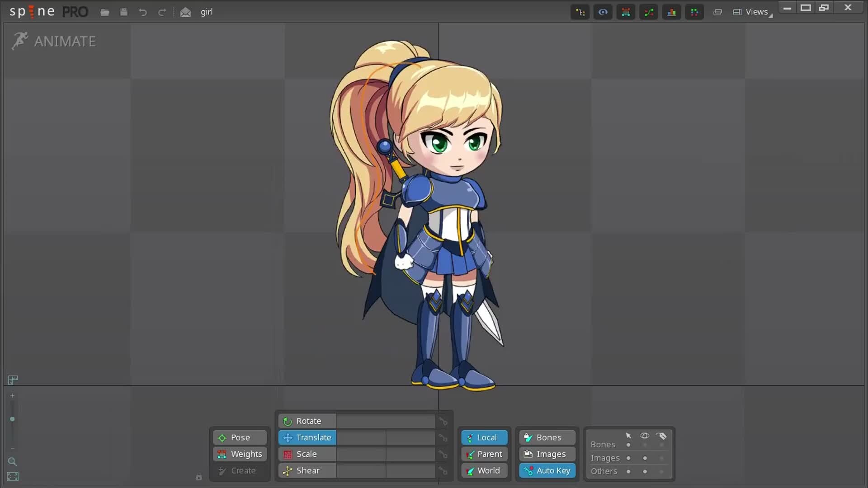Click the Weights tool button

(240, 454)
